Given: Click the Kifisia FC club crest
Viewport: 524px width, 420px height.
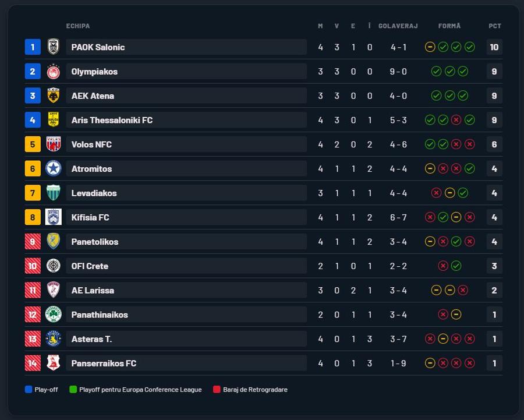Looking at the screenshot, I should (x=54, y=217).
